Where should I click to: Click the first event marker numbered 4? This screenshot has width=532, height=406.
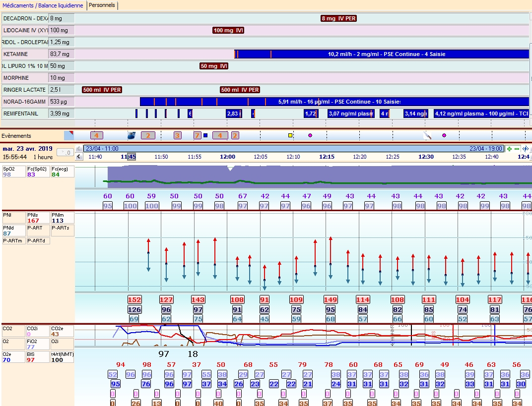point(97,135)
